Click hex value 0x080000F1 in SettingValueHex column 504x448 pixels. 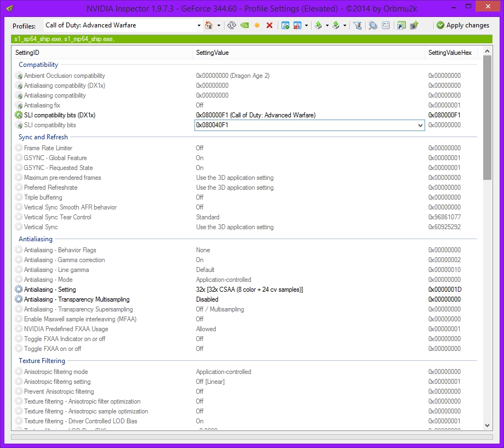444,115
